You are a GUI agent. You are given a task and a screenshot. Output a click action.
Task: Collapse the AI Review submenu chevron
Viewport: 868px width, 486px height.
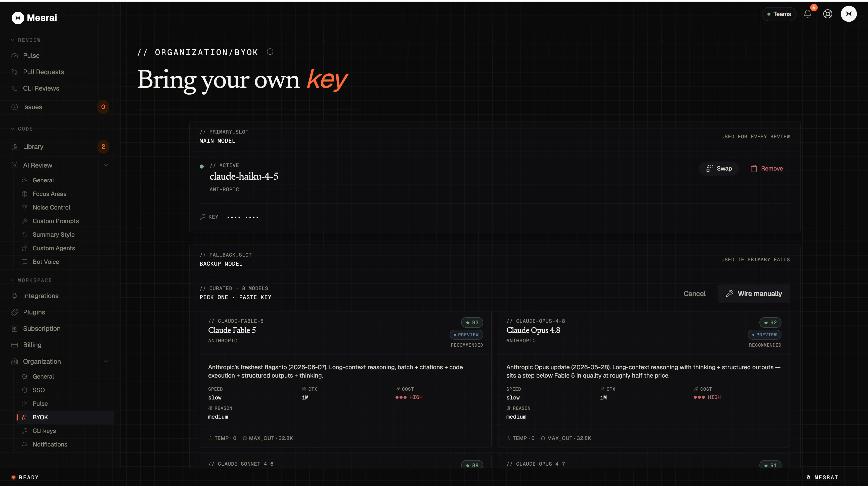pyautogui.click(x=106, y=165)
